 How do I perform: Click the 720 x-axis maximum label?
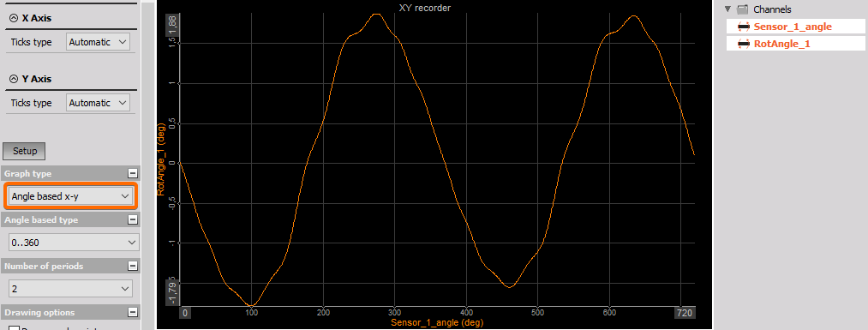[x=685, y=314]
